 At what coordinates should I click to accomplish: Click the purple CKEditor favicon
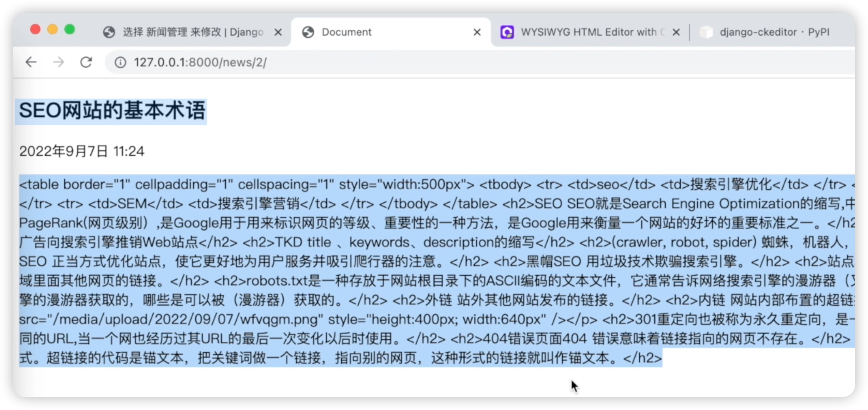pyautogui.click(x=507, y=32)
